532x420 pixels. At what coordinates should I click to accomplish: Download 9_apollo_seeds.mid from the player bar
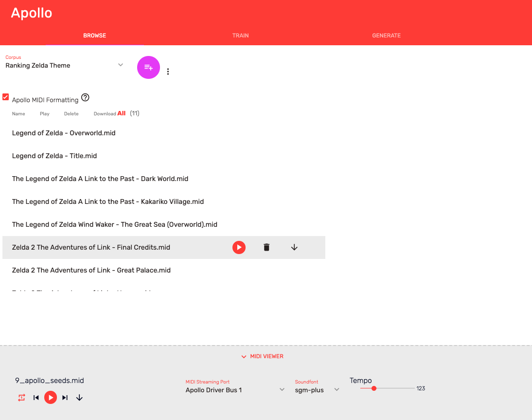pyautogui.click(x=79, y=398)
